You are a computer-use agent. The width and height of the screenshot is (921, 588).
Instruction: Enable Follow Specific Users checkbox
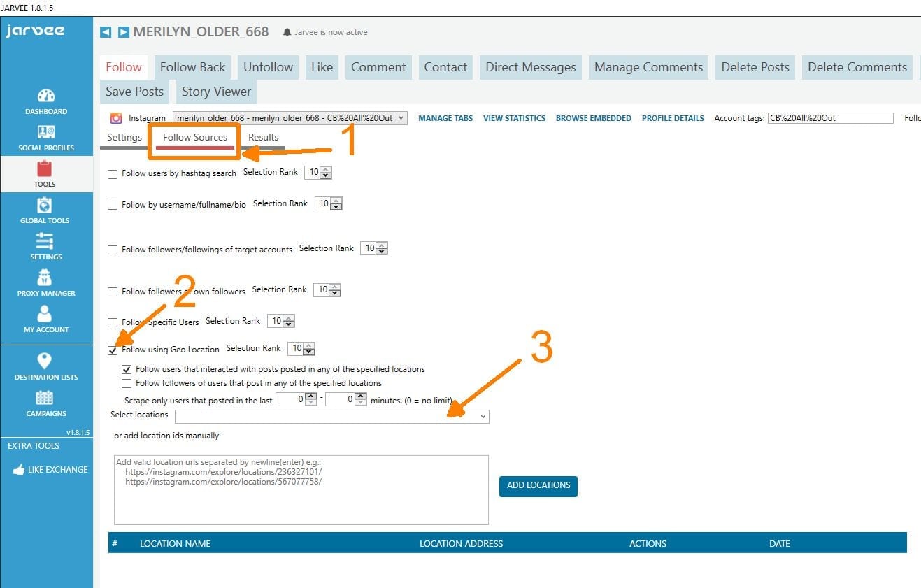(113, 322)
